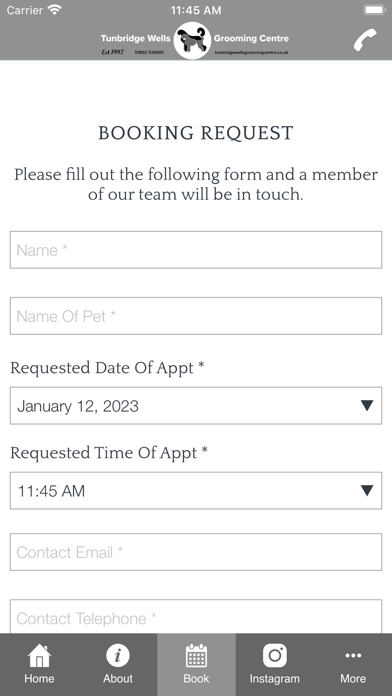392x696 pixels.
Task: Tap the Grooming Centre dog logo
Action: (x=192, y=40)
